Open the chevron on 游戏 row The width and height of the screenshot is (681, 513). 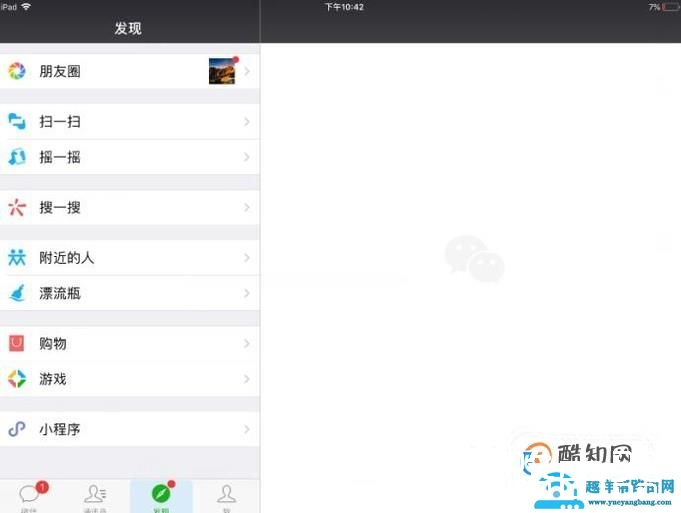247,379
